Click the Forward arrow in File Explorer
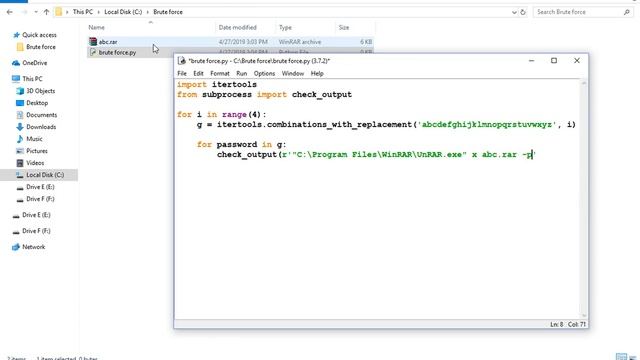 [x=24, y=12]
